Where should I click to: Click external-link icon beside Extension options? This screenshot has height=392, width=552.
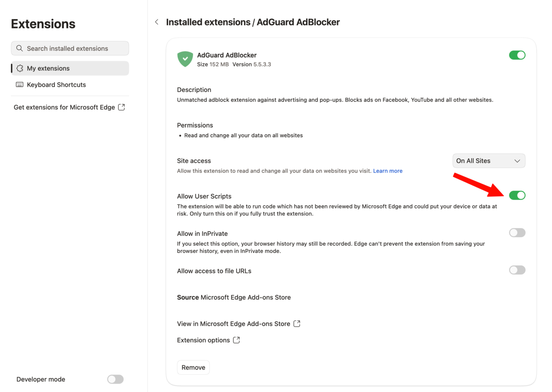pos(236,340)
